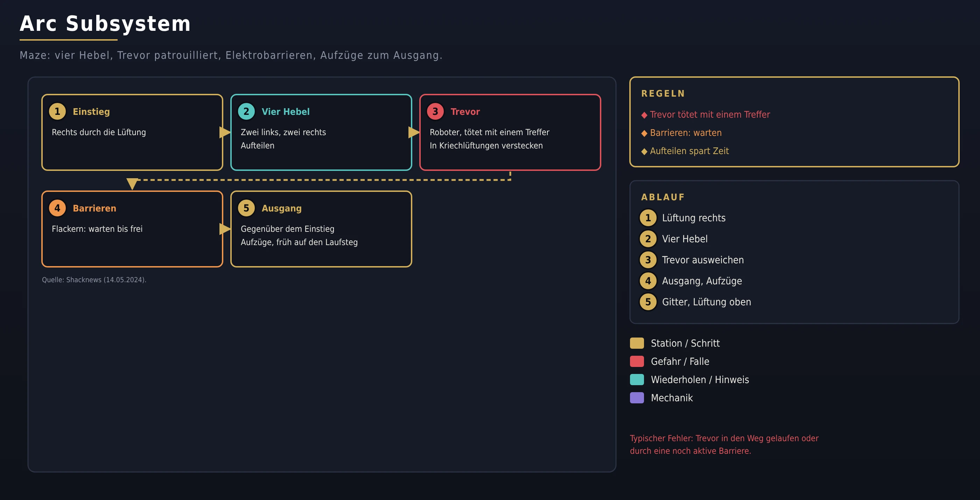The width and height of the screenshot is (980, 500).
Task: Click the Arc Subsystem page title
Action: (105, 23)
